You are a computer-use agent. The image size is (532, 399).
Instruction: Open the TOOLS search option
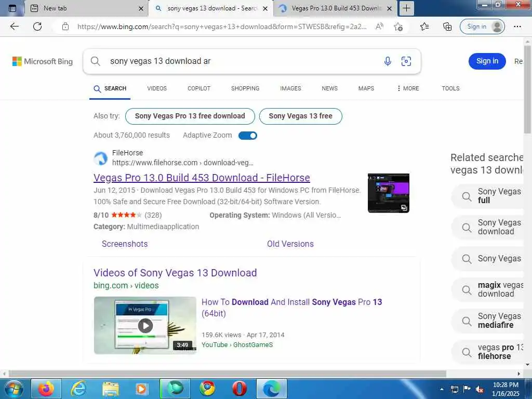[x=450, y=88]
